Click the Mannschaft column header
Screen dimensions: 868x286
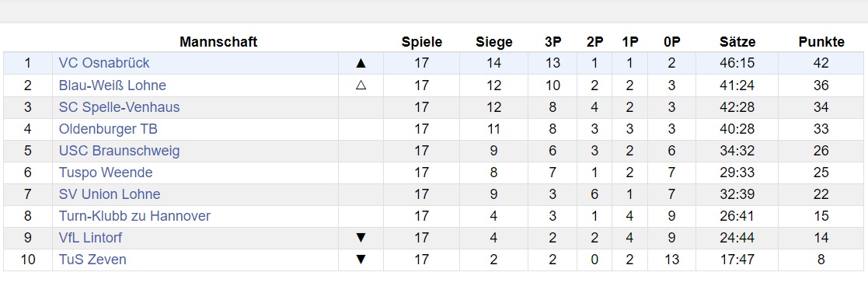click(218, 42)
